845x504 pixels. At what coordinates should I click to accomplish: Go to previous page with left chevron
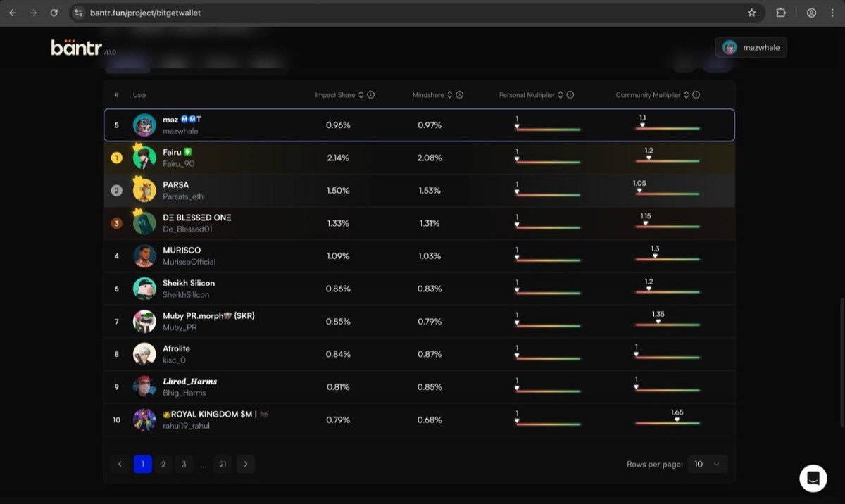pyautogui.click(x=120, y=464)
